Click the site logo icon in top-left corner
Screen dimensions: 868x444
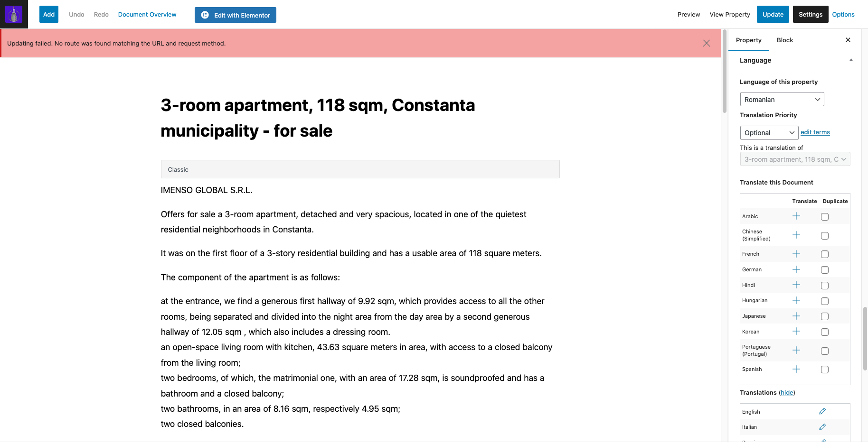pyautogui.click(x=14, y=14)
